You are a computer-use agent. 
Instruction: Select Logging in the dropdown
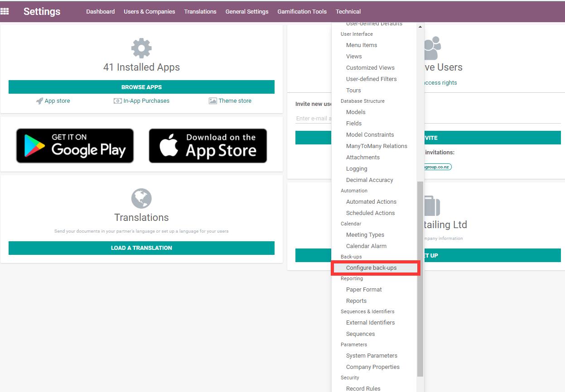pos(357,169)
